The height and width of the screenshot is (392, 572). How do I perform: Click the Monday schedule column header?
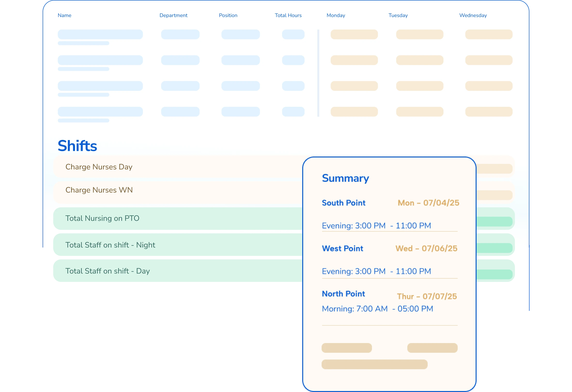pyautogui.click(x=335, y=15)
